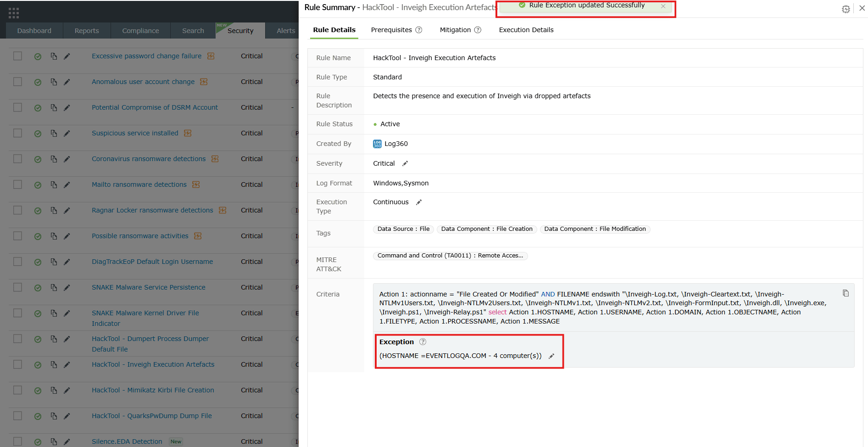Viewport: 868px width, 447px height.
Task: Copy the SNAKE Malware Kernel Driver rule
Action: [54, 313]
